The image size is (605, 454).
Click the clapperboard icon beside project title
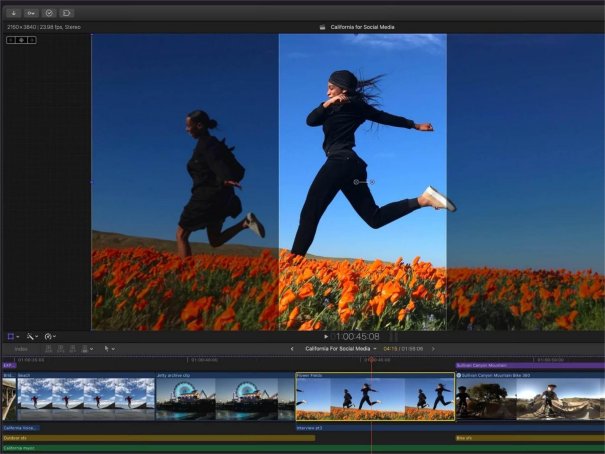322,28
